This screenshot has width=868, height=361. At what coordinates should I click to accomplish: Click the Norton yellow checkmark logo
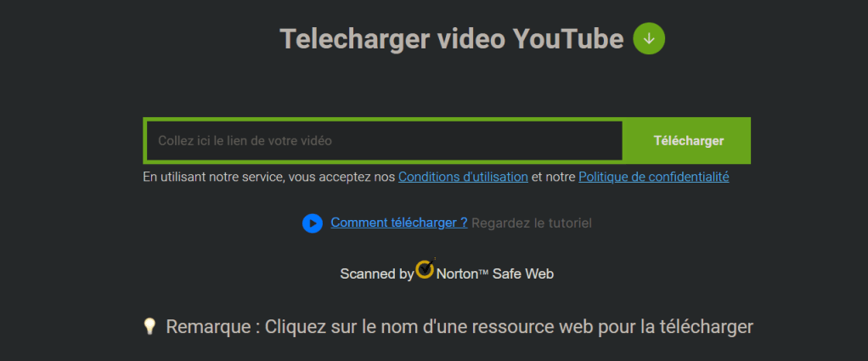pos(426,268)
